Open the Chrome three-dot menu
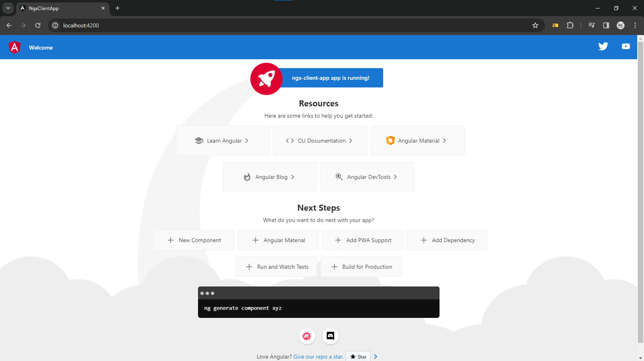This screenshot has width=644, height=361. click(635, 25)
